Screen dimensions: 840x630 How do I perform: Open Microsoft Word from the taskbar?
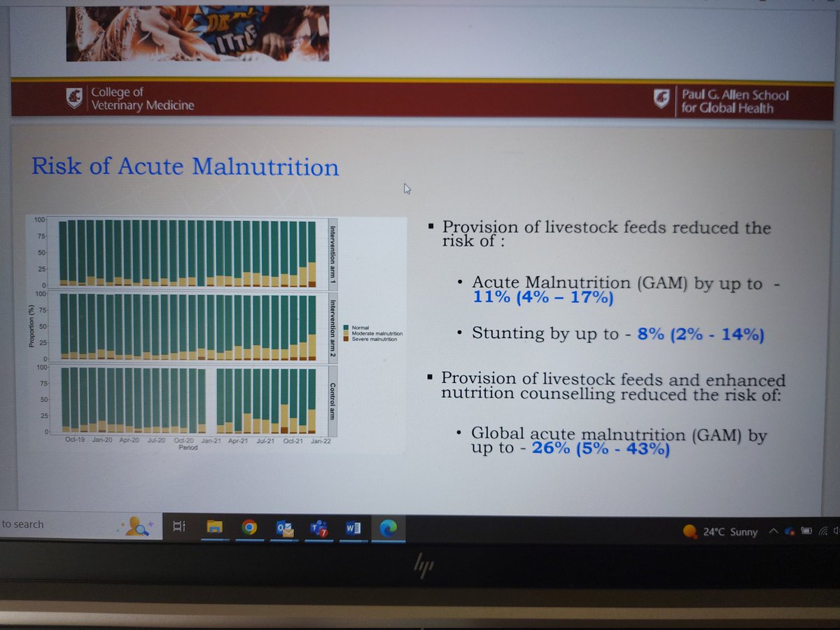click(x=352, y=529)
